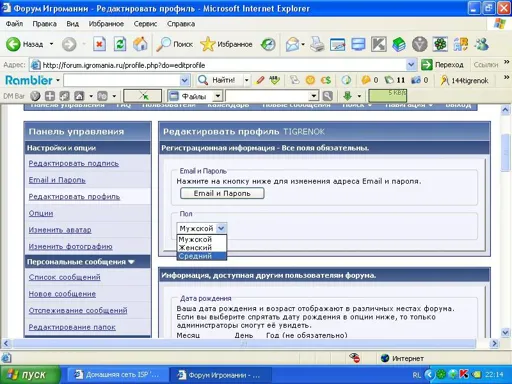Image resolution: width=512 pixels, height=384 pixels.
Task: Open Опции sidebar link
Action: point(41,213)
